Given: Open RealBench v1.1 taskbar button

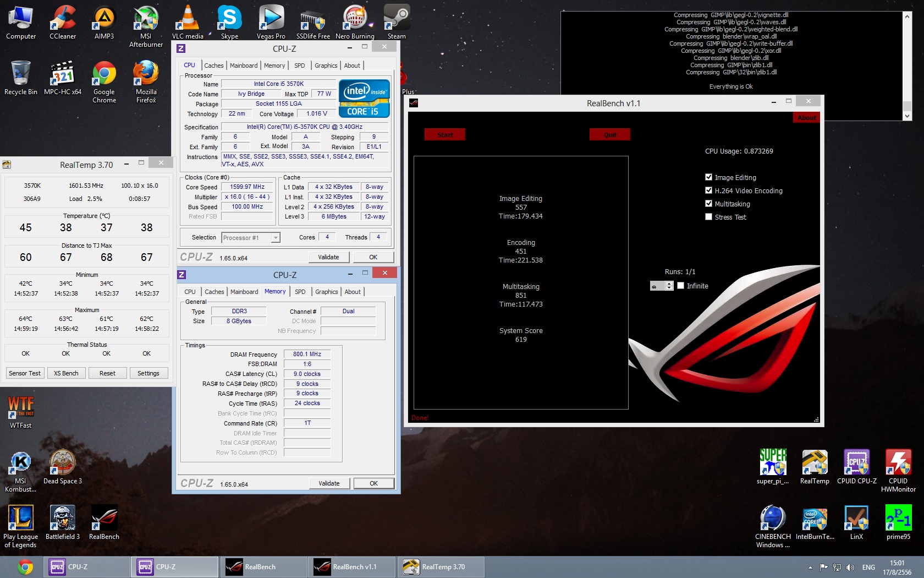Looking at the screenshot, I should [x=352, y=566].
